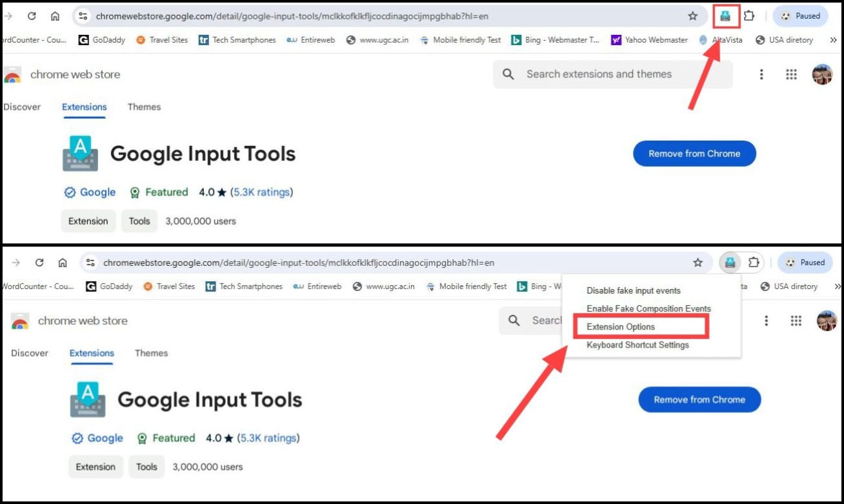Open the USA diretory bookmark in the lower browser

coord(789,287)
